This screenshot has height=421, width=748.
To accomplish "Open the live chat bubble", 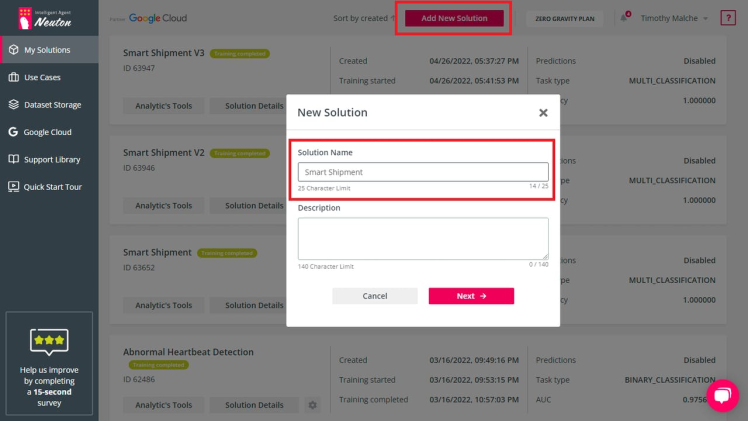I will [722, 396].
